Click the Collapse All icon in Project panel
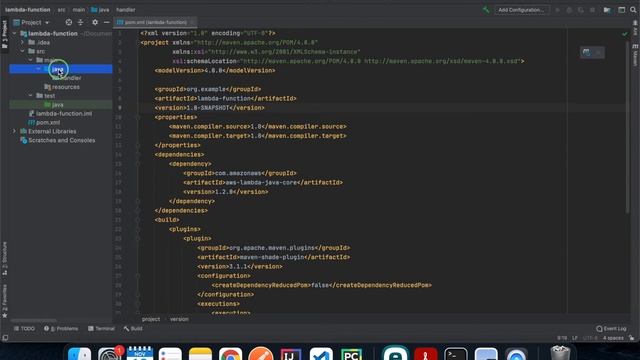 coord(80,22)
